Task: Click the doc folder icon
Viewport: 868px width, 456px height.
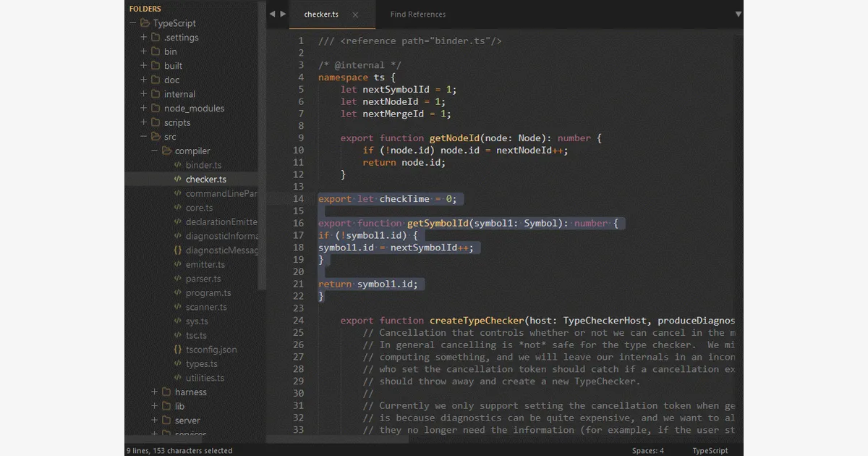Action: [156, 80]
